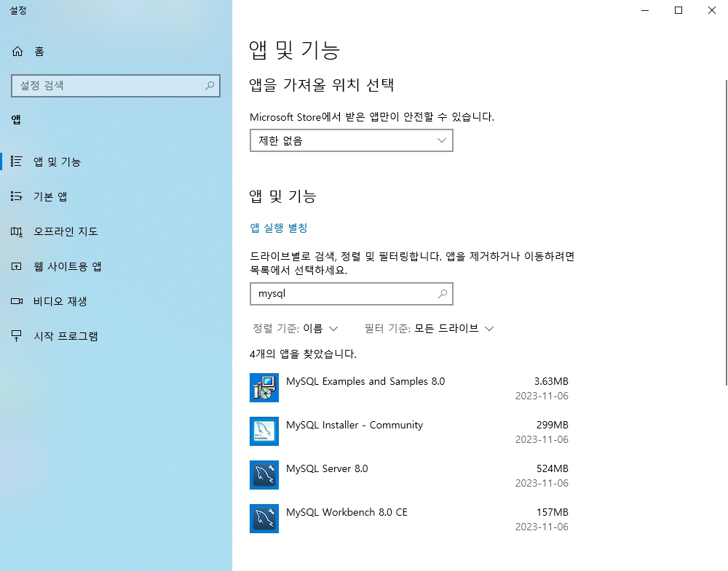
Task: Open the 정렬 기준 이름 sort dropdown
Action: [296, 328]
